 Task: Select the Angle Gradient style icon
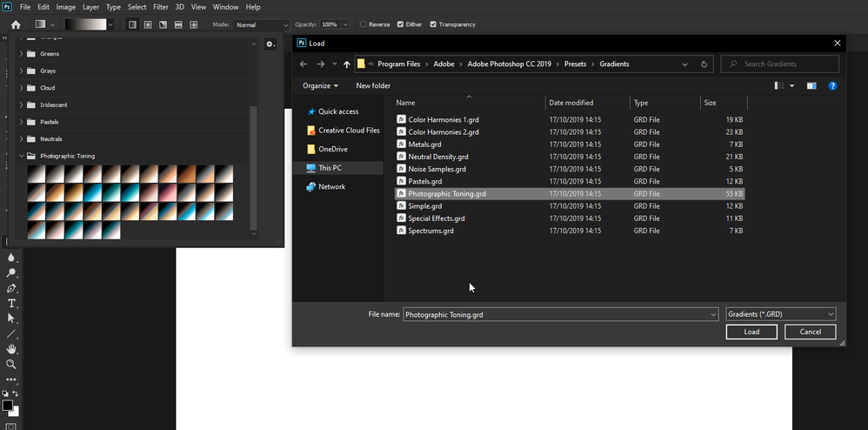pos(164,24)
